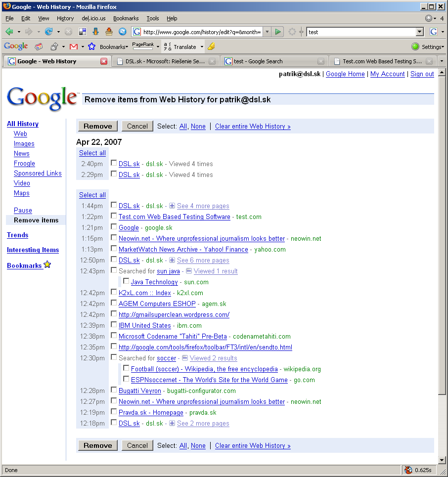Viewport: 448px width, 477px height.
Task: Click the green Back arrow button
Action: coord(9,32)
